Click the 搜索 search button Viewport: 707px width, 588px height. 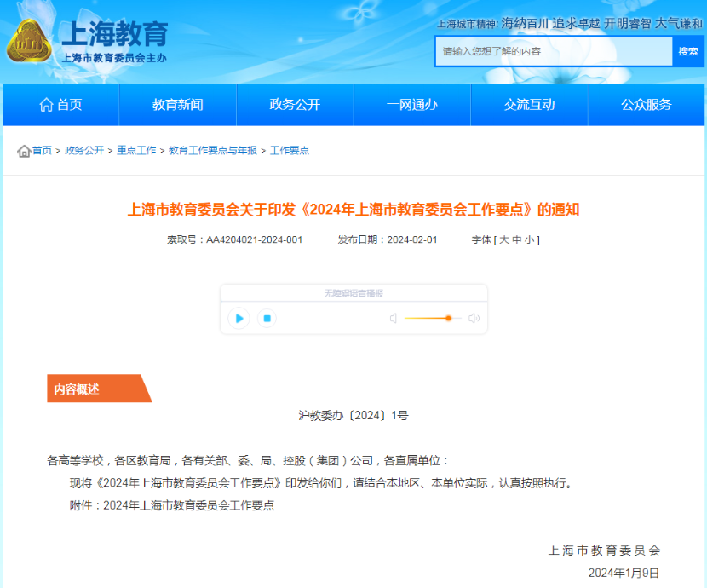point(688,51)
